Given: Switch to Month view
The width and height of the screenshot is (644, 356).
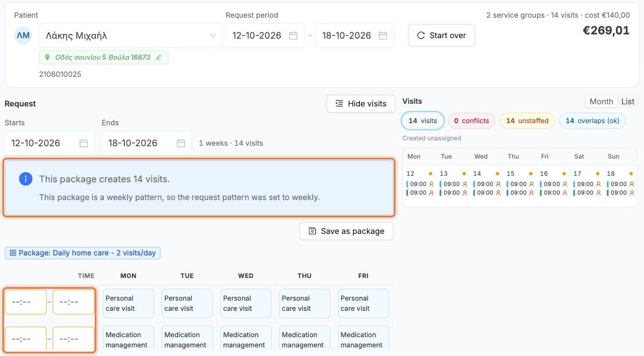Looking at the screenshot, I should coord(601,102).
